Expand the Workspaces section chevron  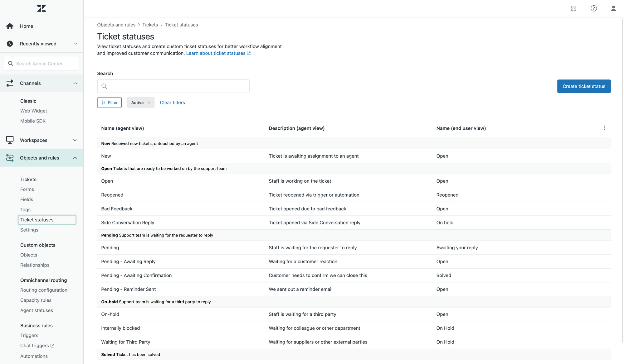tap(75, 140)
